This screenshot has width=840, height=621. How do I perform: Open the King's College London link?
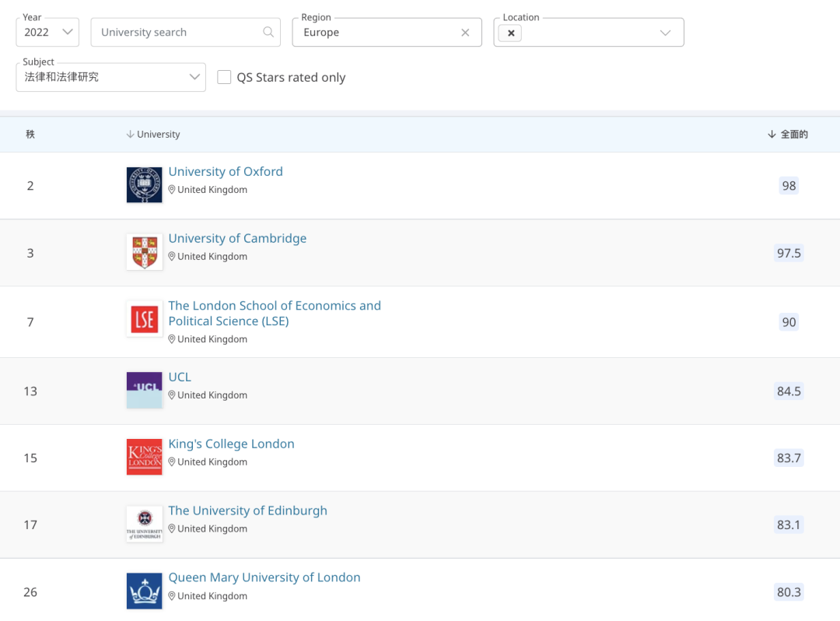[x=231, y=444]
